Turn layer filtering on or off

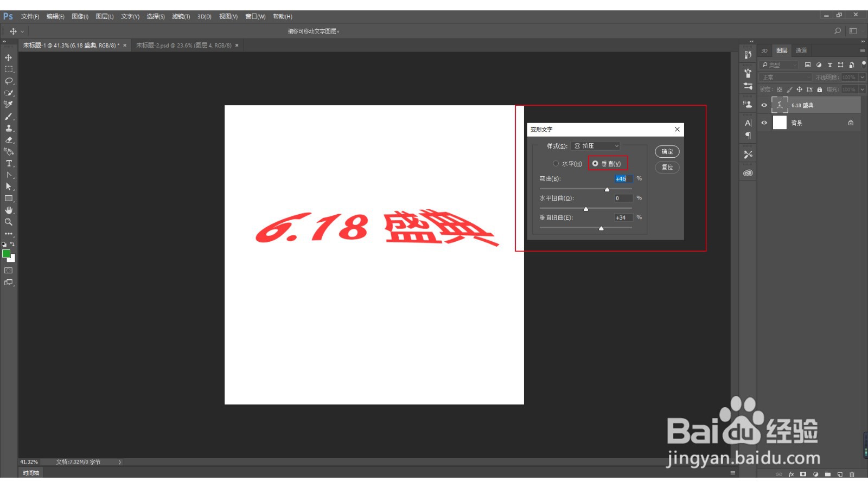click(864, 63)
